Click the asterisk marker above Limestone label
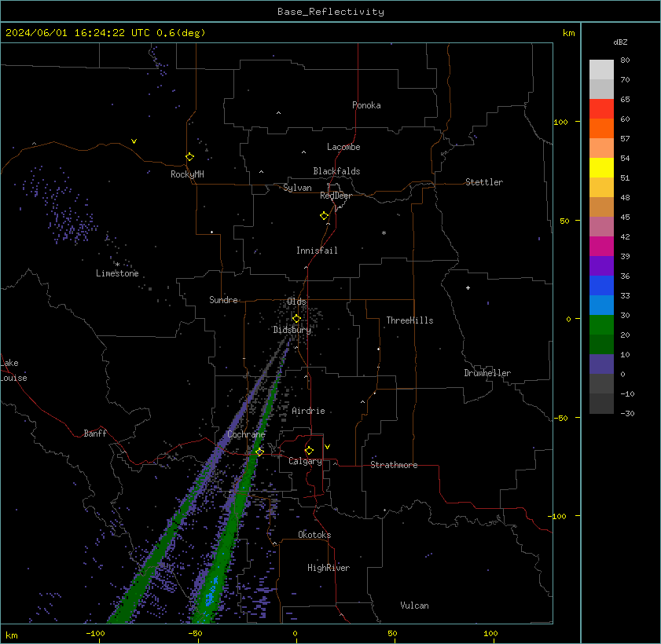 click(x=118, y=265)
